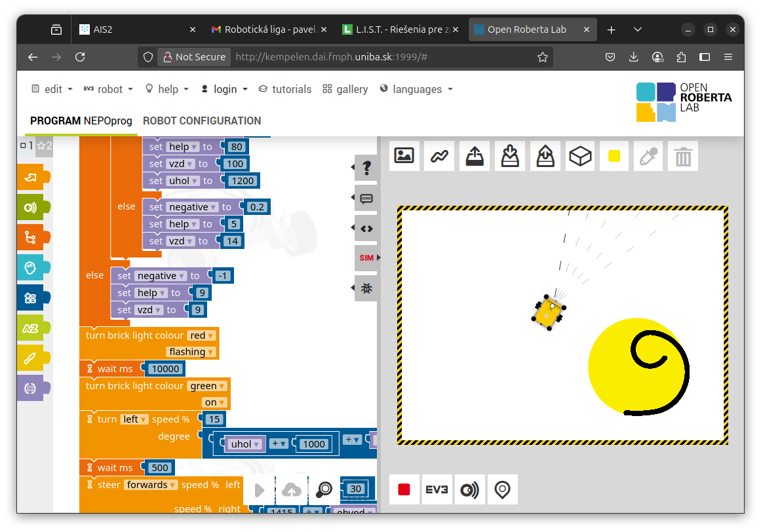
Task: Open the flashing light mode dropdown
Action: [x=191, y=352]
